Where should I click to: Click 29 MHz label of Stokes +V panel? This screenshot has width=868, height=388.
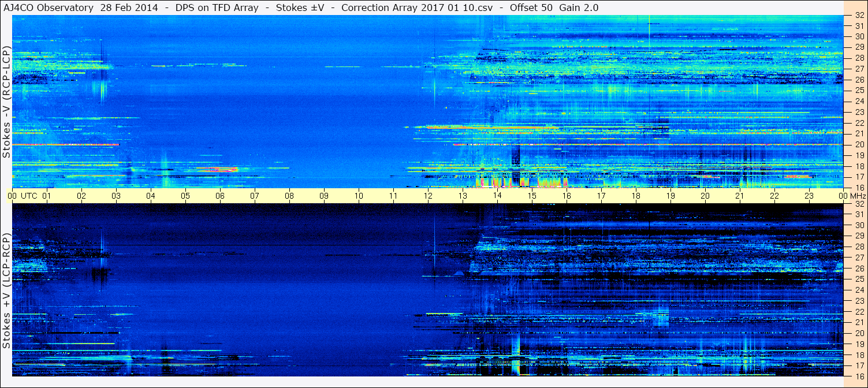(860, 236)
